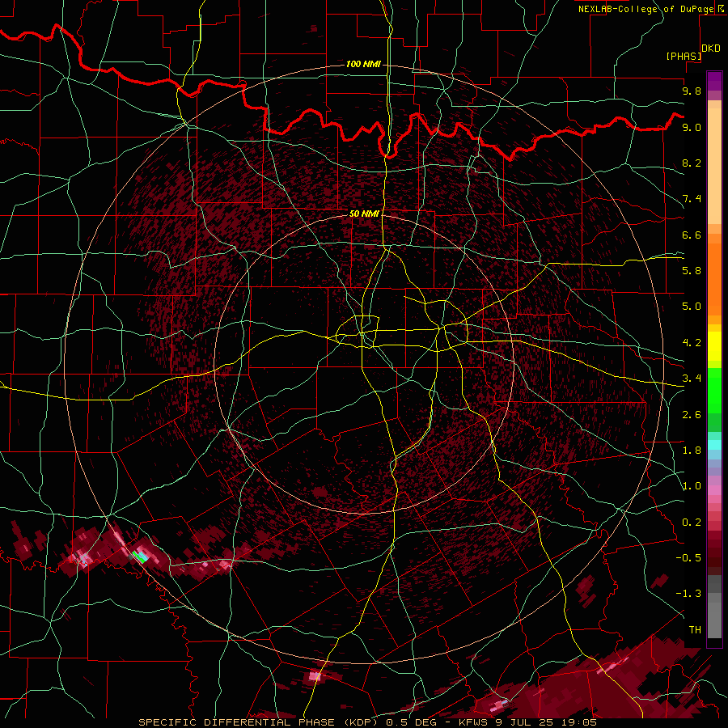728x728 pixels.
Task: Pick the bright green color bar segment
Action: 714,391
